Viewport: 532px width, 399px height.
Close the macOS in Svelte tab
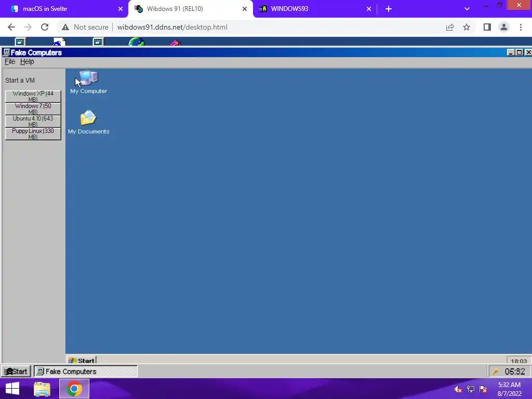(121, 9)
